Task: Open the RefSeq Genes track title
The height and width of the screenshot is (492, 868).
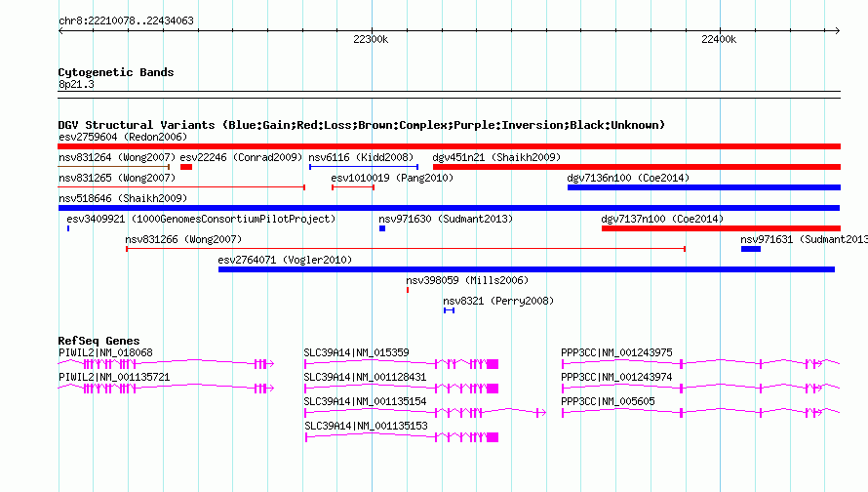Action: tap(99, 341)
